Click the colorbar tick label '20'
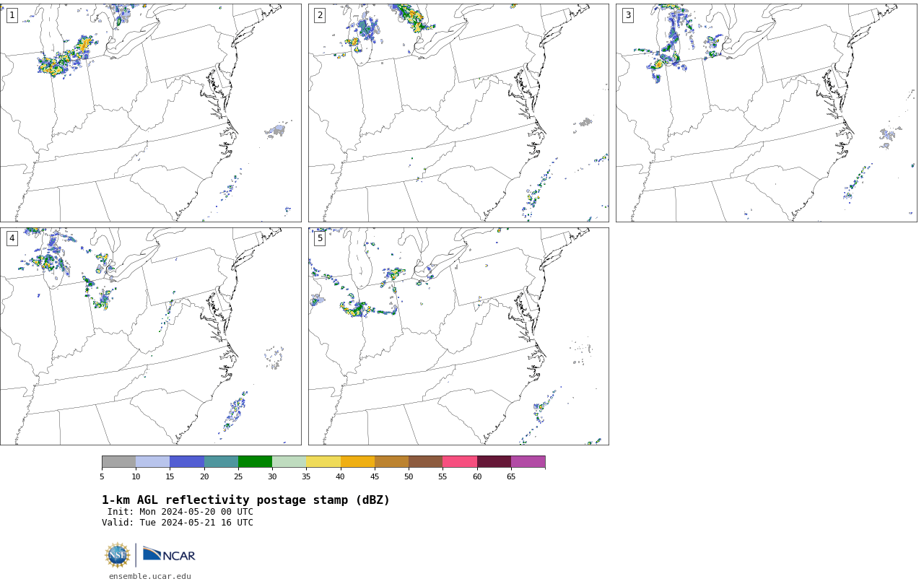 click(204, 476)
